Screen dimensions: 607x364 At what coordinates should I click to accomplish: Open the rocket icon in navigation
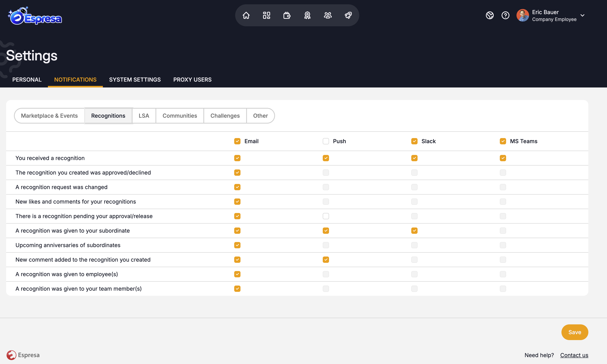pos(348,15)
